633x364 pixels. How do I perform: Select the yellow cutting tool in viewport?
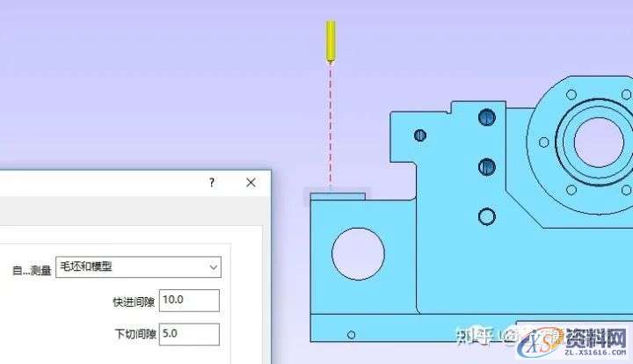click(x=331, y=40)
